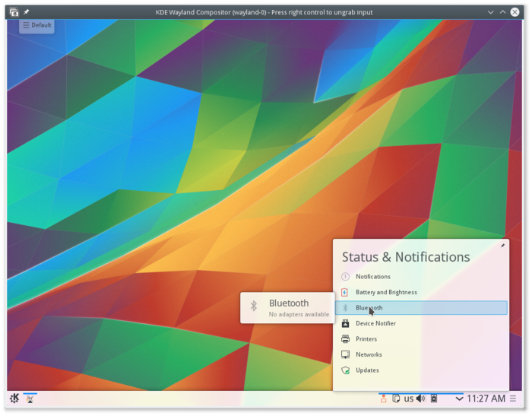Click the Device Notifier drive icon
This screenshot has height=416, width=532.
(345, 323)
